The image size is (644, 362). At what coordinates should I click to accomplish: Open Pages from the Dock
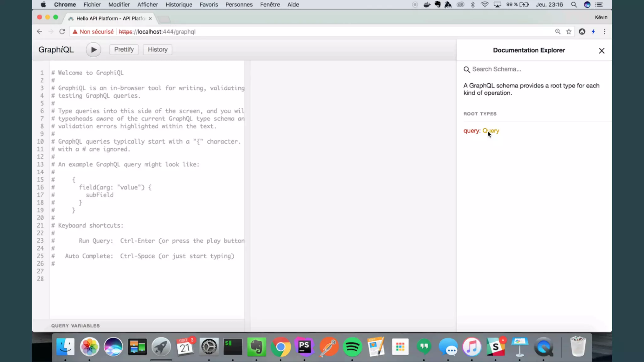point(376,347)
